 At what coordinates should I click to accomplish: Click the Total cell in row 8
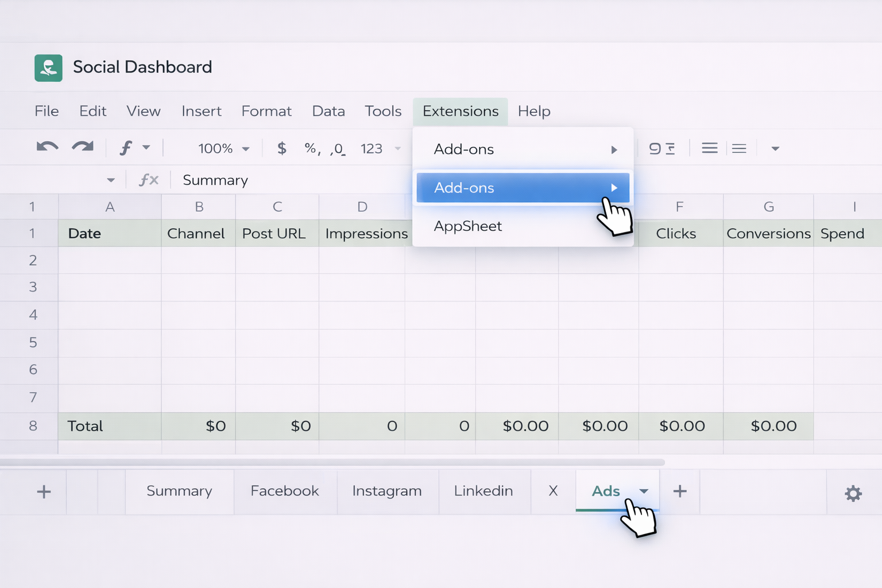click(110, 426)
